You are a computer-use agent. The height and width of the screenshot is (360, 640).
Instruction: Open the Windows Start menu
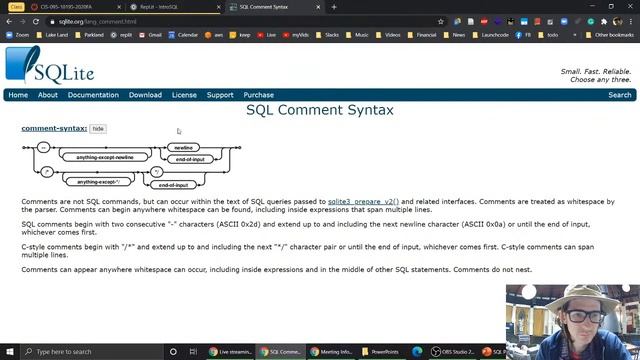9,351
